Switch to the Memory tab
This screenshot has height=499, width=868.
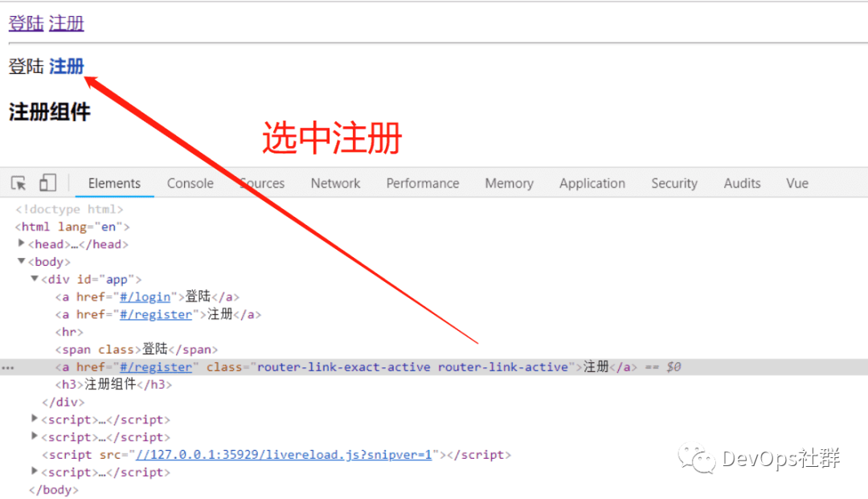coord(509,183)
